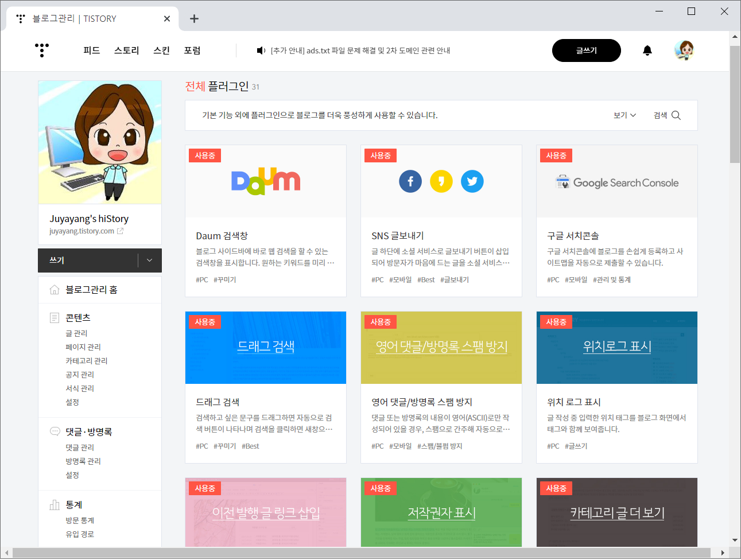Open the 이전 발행 글 링크 삽입 banner
Screen dimensions: 741x560
click(266, 512)
